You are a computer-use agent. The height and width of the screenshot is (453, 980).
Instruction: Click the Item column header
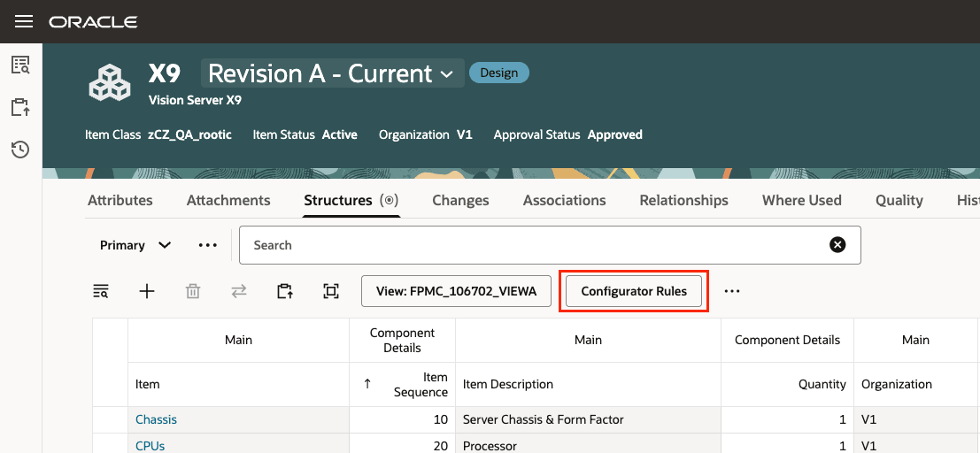point(239,384)
